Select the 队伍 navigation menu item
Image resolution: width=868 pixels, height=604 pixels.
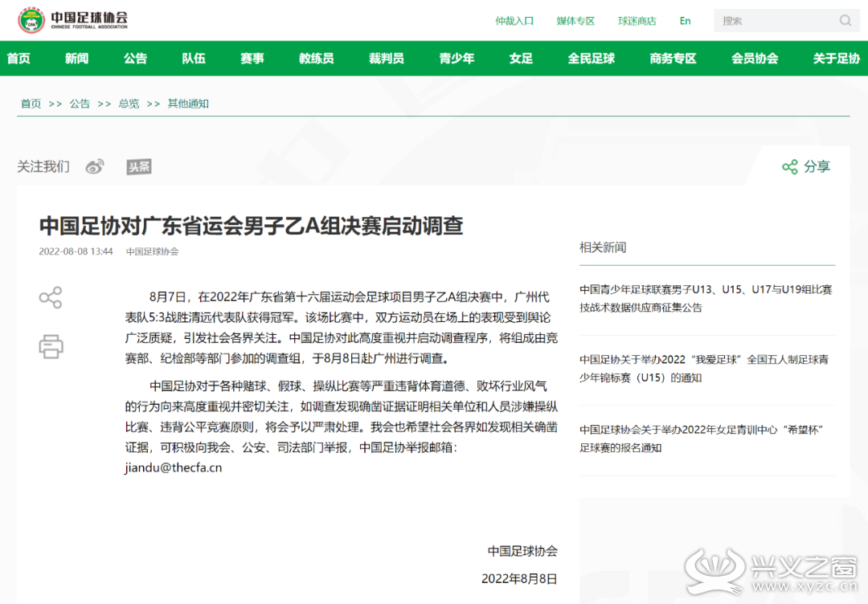coord(194,58)
